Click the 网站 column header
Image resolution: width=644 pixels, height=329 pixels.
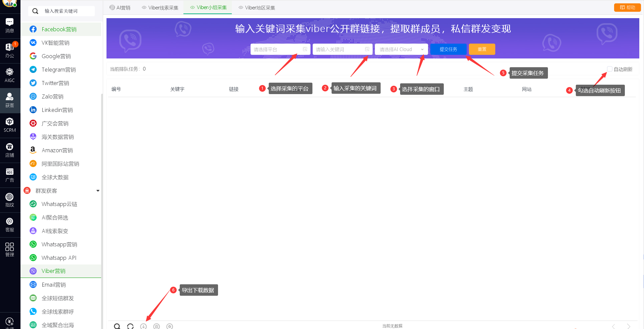(x=527, y=89)
